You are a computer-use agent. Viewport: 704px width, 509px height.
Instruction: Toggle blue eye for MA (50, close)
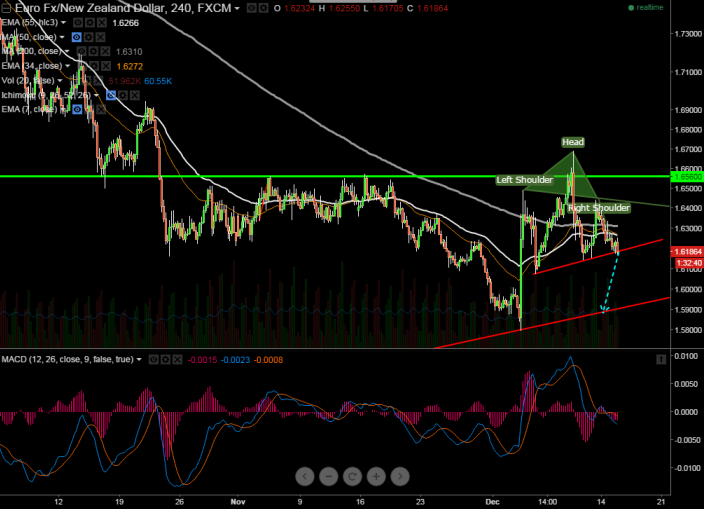point(77,37)
